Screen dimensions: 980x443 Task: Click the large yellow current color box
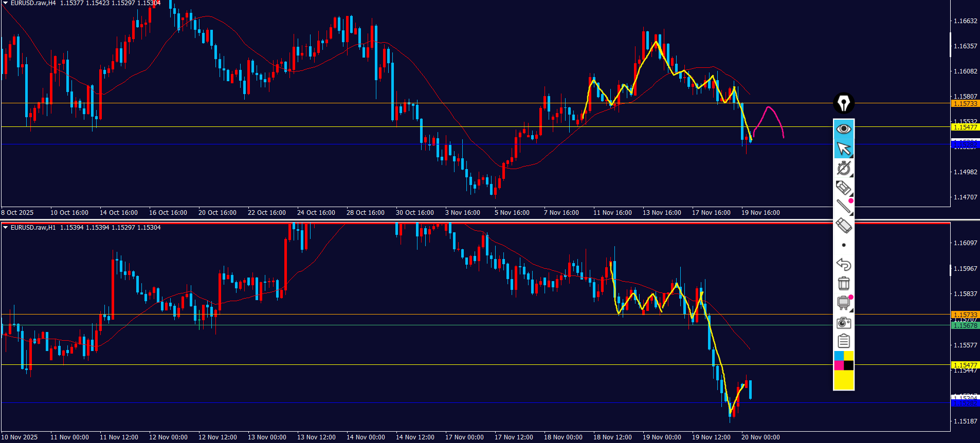pyautogui.click(x=843, y=380)
